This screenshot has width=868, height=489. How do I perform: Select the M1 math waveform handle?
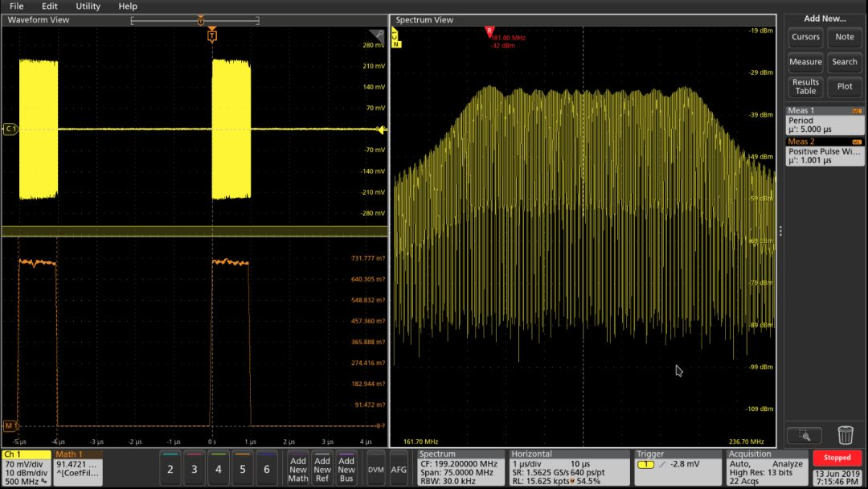[x=10, y=425]
